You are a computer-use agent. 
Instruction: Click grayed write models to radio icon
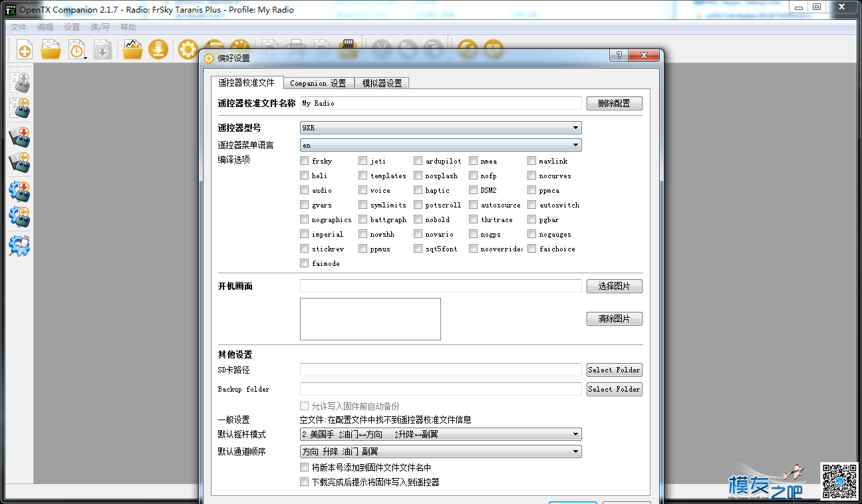pyautogui.click(x=20, y=82)
